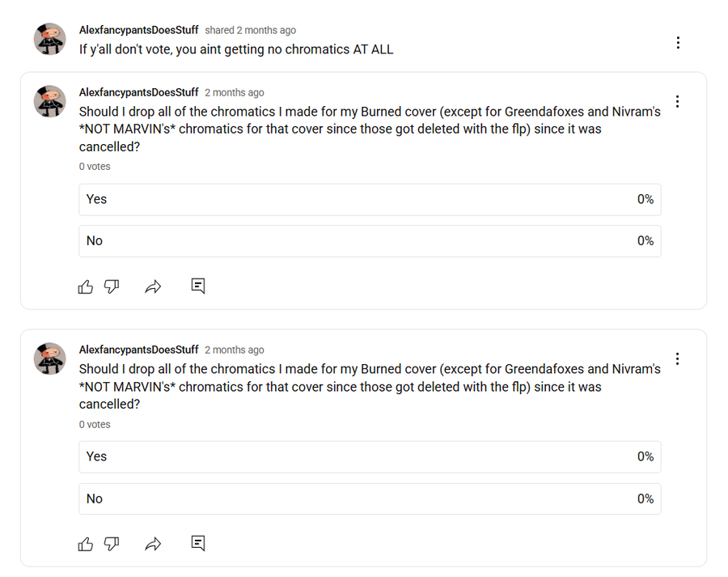This screenshot has width=728, height=577.
Task: Share the second poll post
Action: click(153, 544)
